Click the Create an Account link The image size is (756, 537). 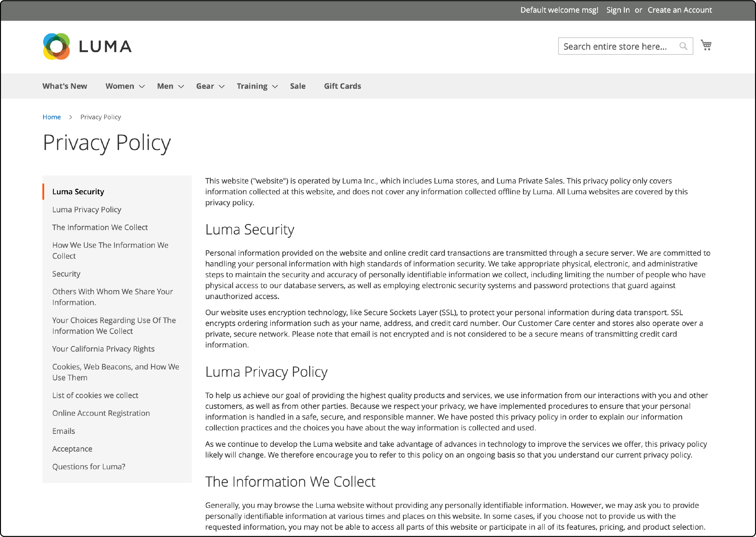tap(680, 10)
